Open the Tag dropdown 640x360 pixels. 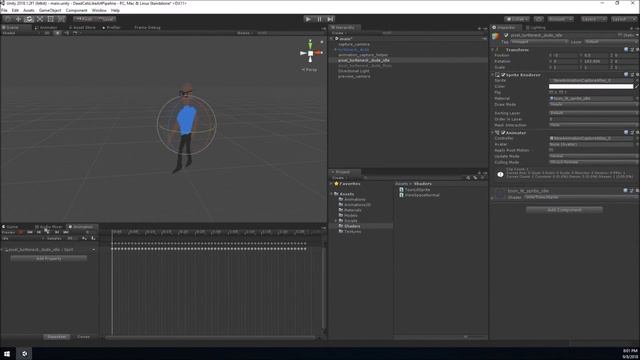coord(540,42)
